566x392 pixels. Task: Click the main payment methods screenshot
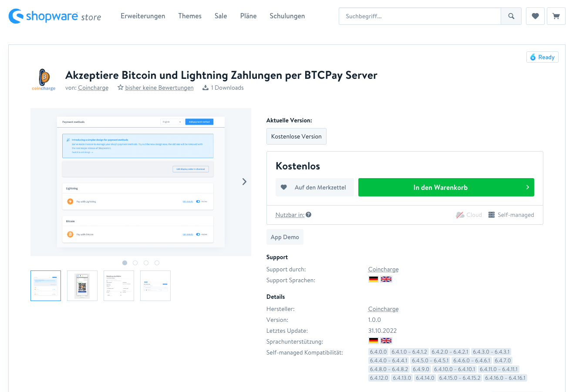pyautogui.click(x=141, y=182)
